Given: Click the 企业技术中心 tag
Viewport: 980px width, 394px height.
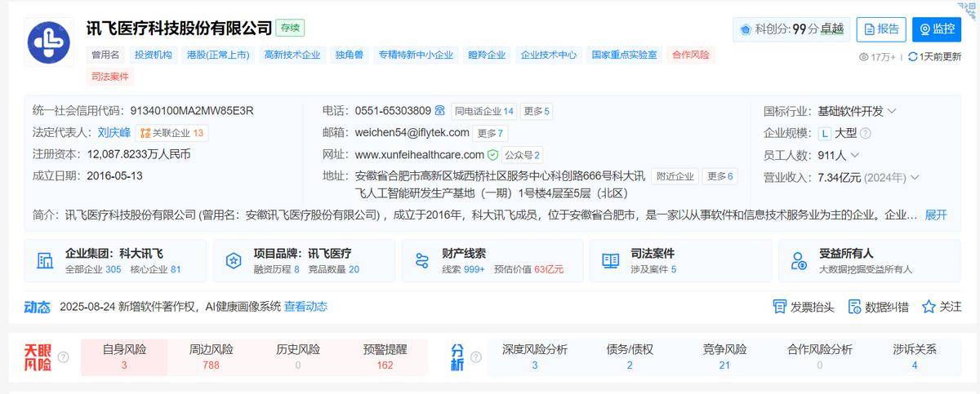Looking at the screenshot, I should point(549,55).
